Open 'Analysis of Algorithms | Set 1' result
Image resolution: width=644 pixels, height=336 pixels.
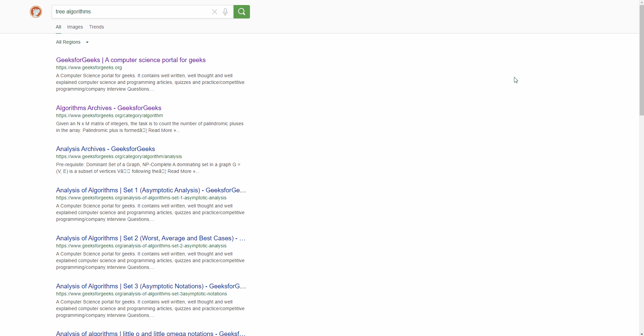tap(151, 190)
